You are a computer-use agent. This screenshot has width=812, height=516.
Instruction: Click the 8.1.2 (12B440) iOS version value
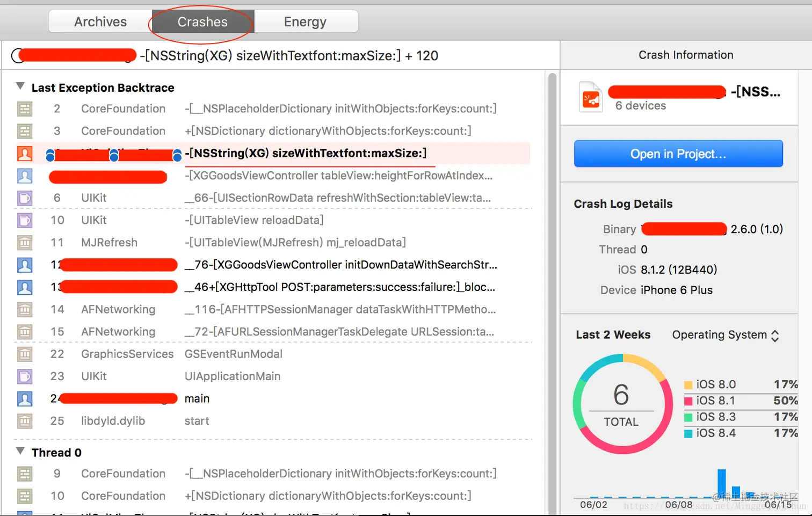pos(679,270)
